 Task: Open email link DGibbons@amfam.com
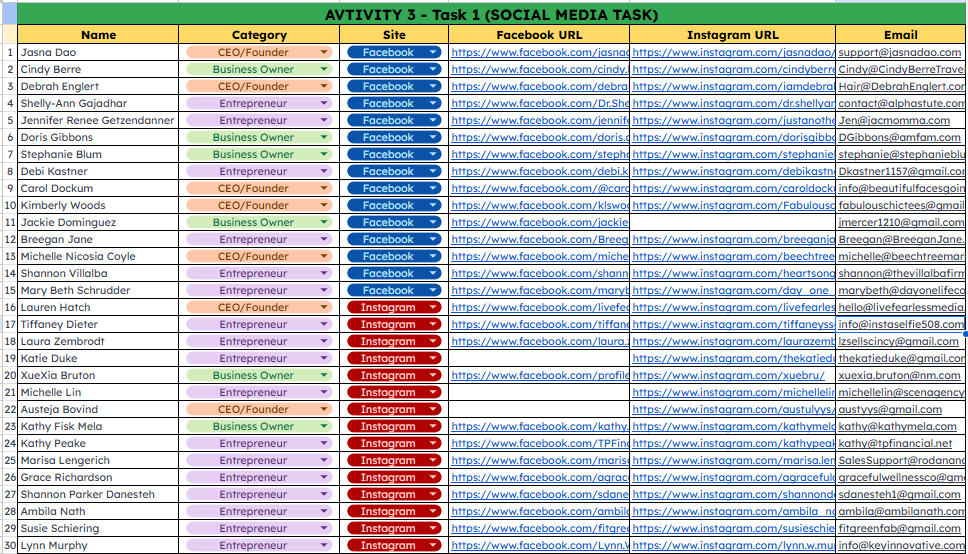click(x=899, y=137)
